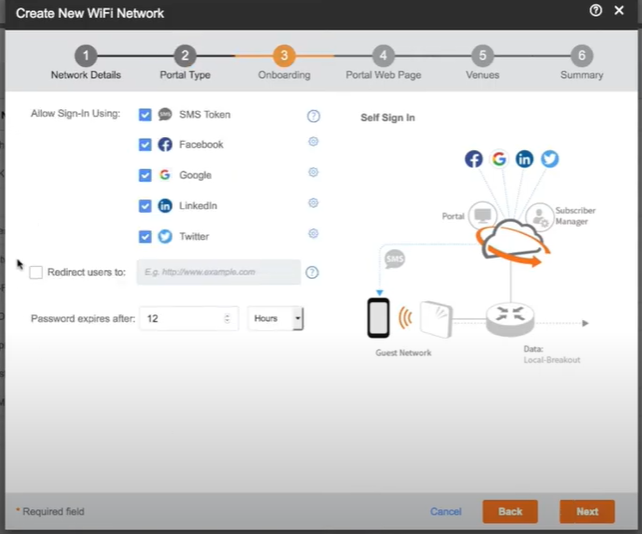Open Google sign-in settings gear

point(313,172)
